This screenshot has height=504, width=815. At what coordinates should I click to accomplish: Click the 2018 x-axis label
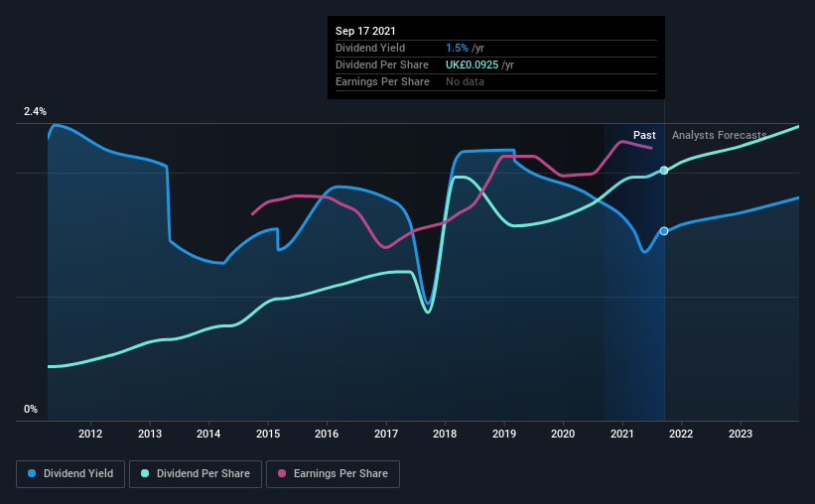pyautogui.click(x=445, y=434)
